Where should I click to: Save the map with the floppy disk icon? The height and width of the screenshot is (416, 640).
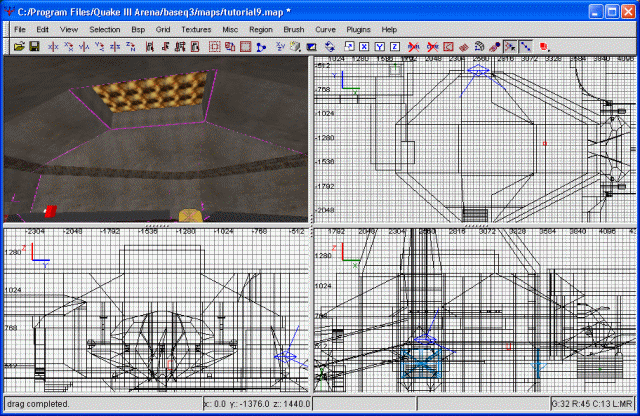click(x=34, y=47)
